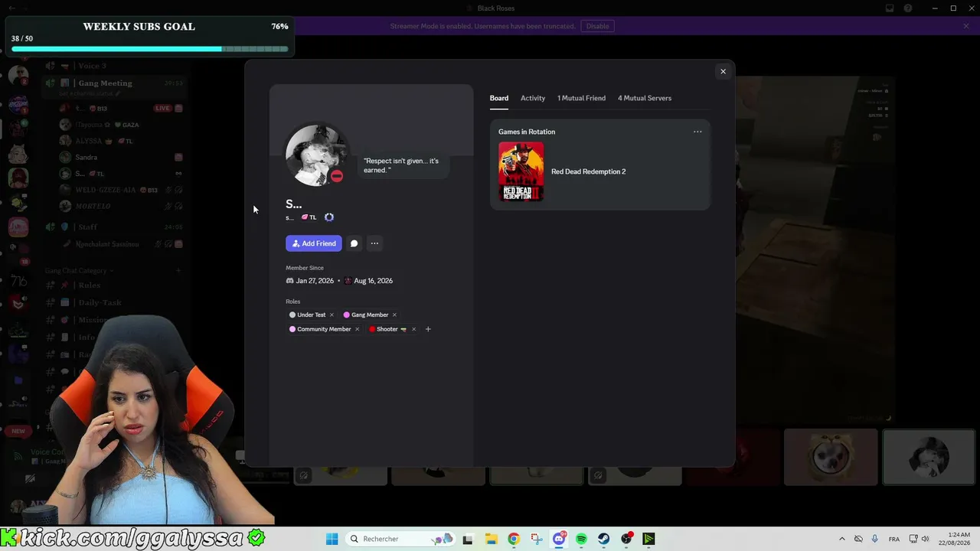Open the Activity tab
This screenshot has width=980, height=551.
coord(533,98)
